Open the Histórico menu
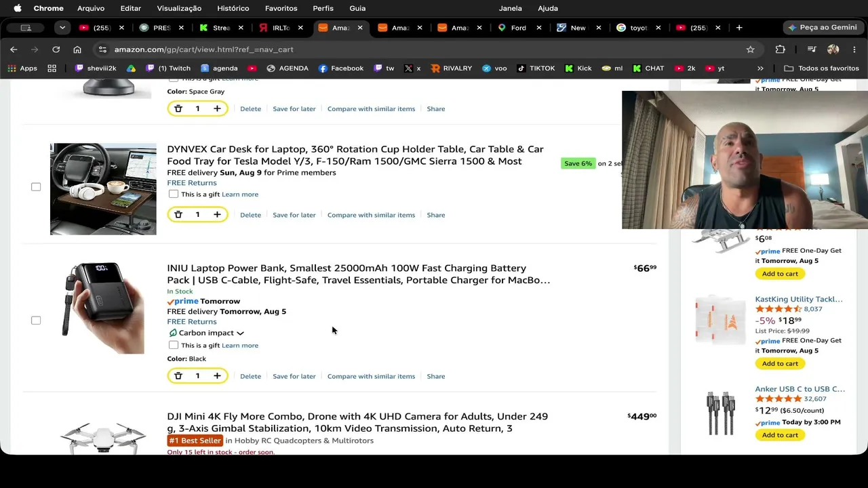Image resolution: width=868 pixels, height=488 pixels. coord(233,8)
